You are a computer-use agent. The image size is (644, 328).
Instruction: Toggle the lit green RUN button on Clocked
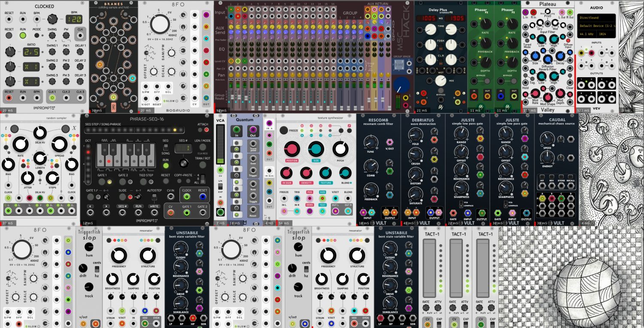(23, 35)
